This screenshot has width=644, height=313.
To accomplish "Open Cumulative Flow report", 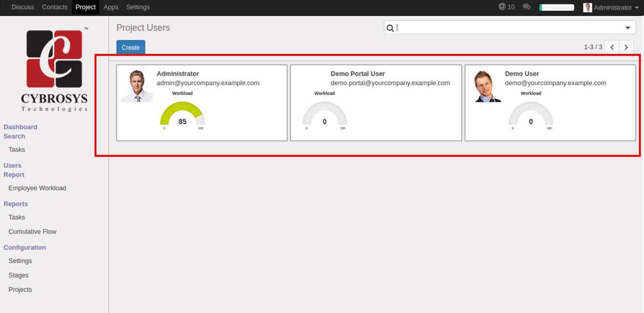I will tap(32, 231).
